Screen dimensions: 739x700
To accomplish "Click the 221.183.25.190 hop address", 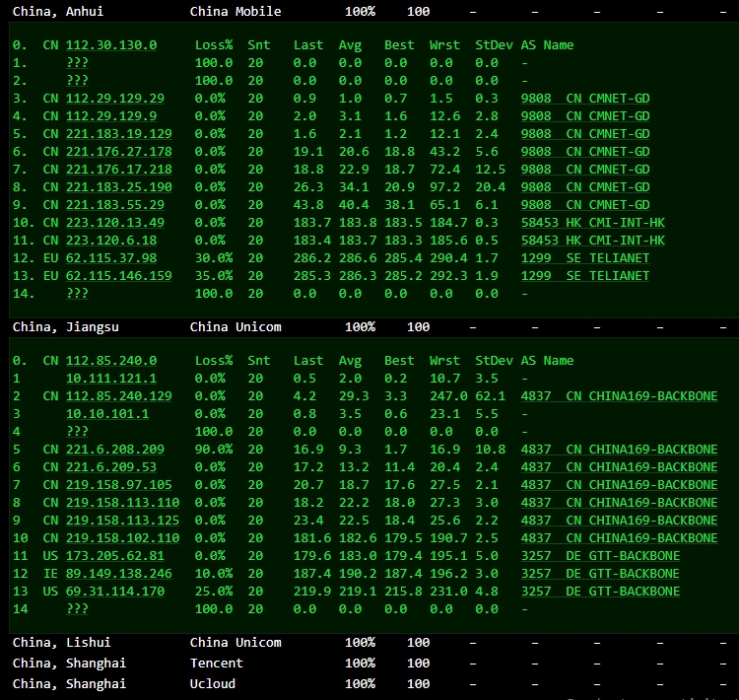I will coord(119,187).
